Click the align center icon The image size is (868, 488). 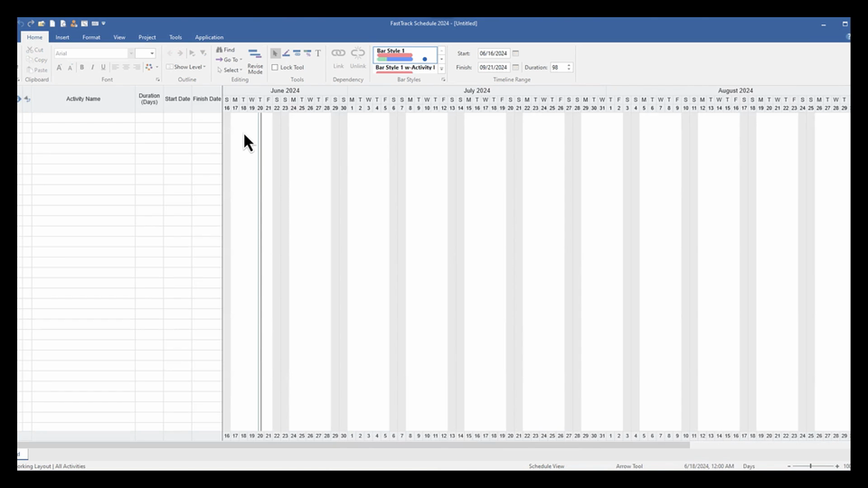[127, 67]
